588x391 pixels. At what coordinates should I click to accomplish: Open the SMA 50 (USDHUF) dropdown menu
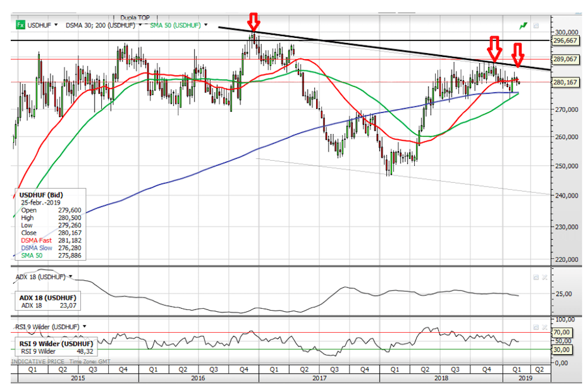pyautogui.click(x=206, y=25)
